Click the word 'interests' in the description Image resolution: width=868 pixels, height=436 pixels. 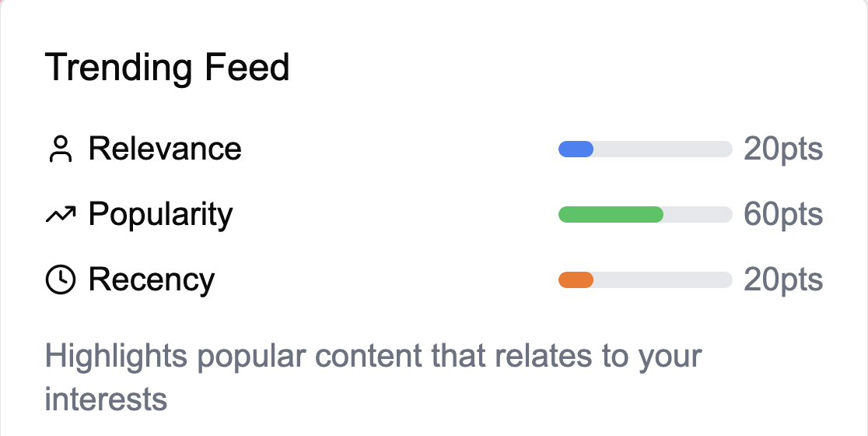[107, 399]
